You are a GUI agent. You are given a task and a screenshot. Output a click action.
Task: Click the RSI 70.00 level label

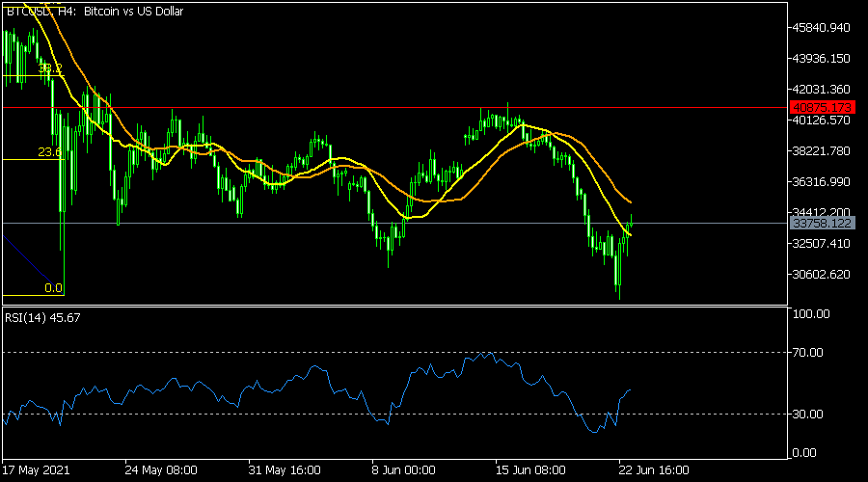point(807,353)
